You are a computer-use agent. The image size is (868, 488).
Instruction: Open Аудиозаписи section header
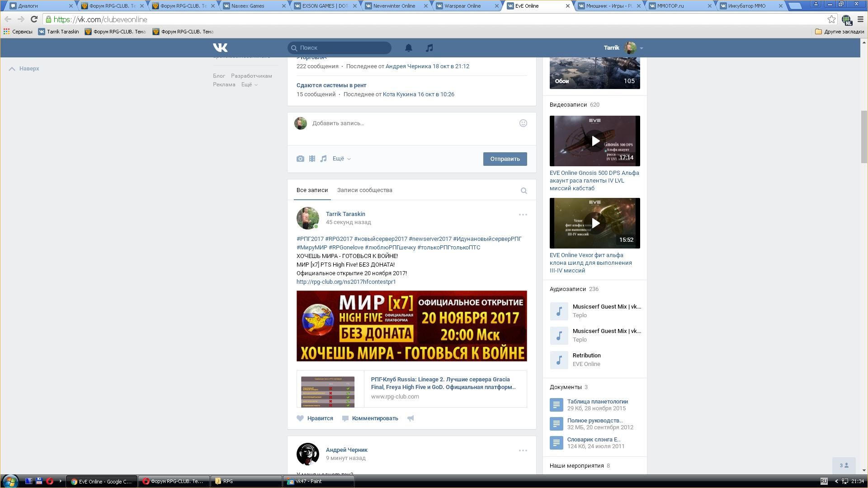567,289
